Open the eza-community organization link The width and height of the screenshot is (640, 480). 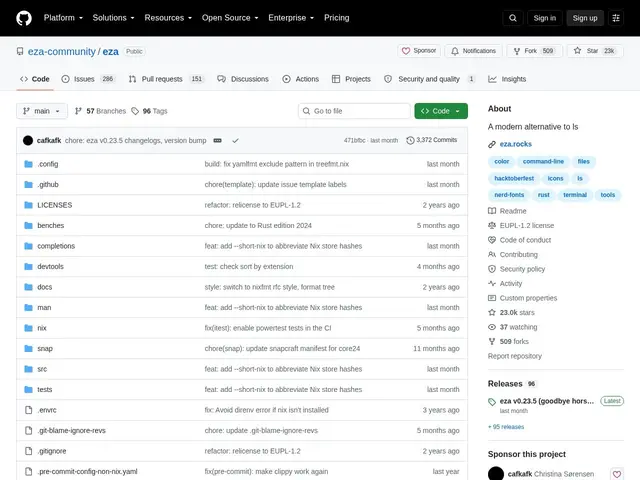tap(62, 51)
